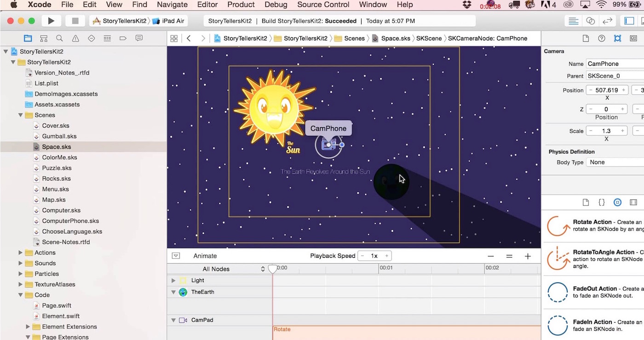Collapse the timeline with the disclosure button
Image resolution: width=644 pixels, height=340 pixels.
point(176,256)
